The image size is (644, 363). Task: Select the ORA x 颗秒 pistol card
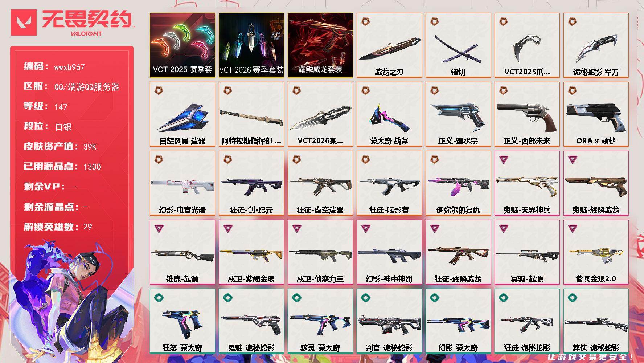[596, 114]
